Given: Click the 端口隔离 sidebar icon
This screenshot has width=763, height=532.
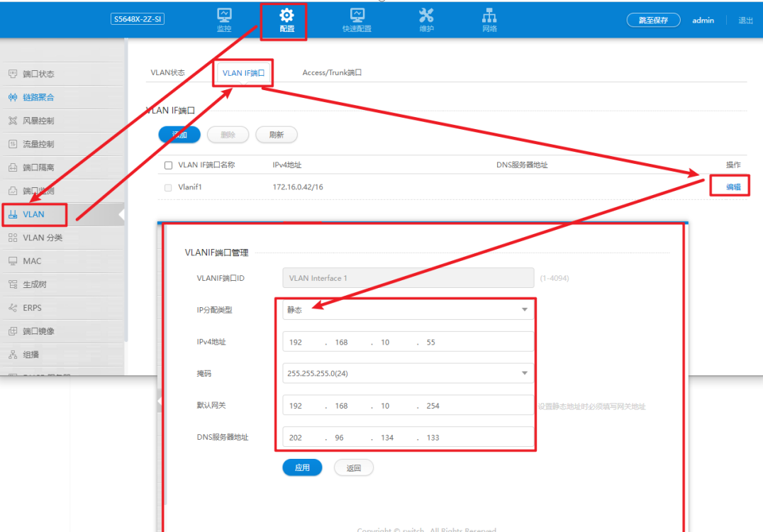Looking at the screenshot, I should (x=13, y=167).
